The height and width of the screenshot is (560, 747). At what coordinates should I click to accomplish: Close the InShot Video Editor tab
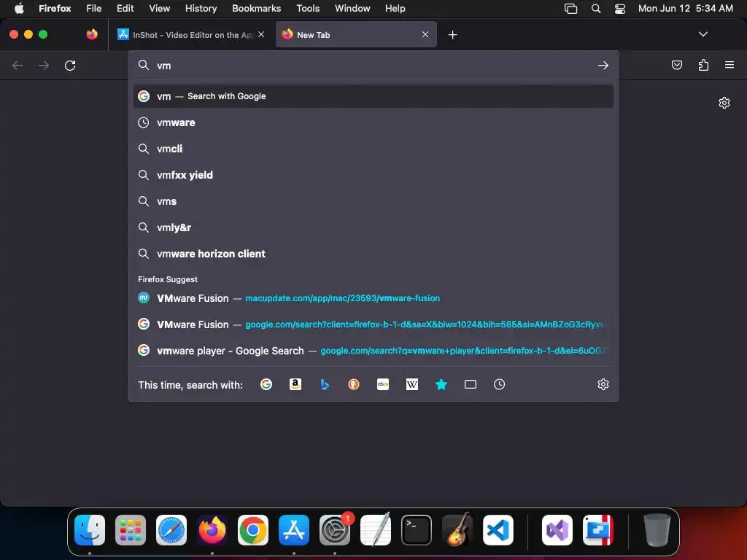click(x=261, y=34)
